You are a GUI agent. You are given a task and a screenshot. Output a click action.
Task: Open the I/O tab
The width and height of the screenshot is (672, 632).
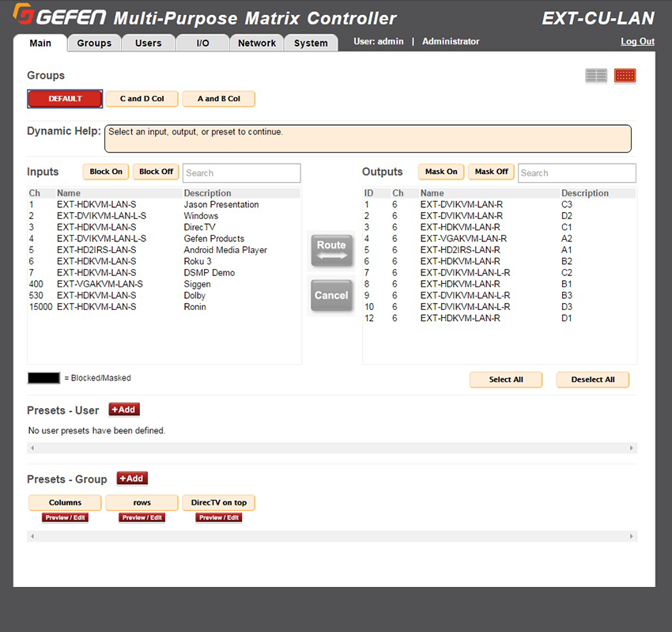click(202, 44)
